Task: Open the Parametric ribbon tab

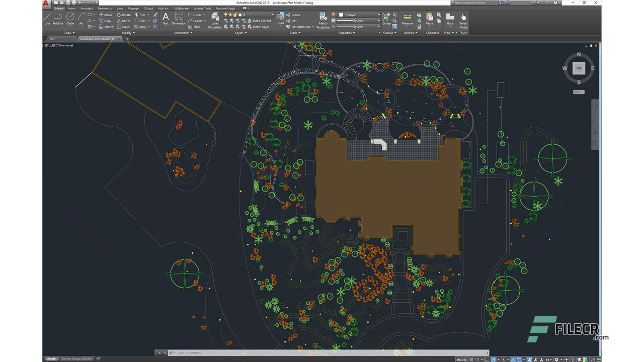Action: (x=105, y=9)
